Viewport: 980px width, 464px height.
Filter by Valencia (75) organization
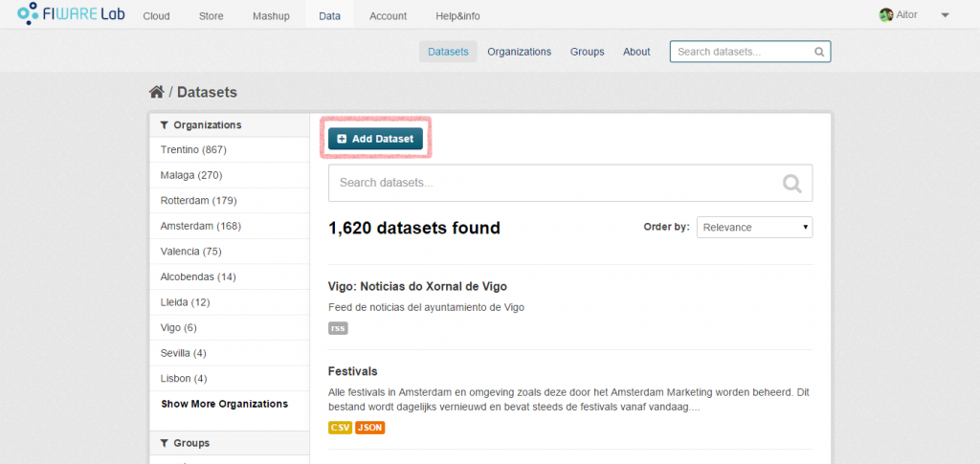pyautogui.click(x=230, y=251)
